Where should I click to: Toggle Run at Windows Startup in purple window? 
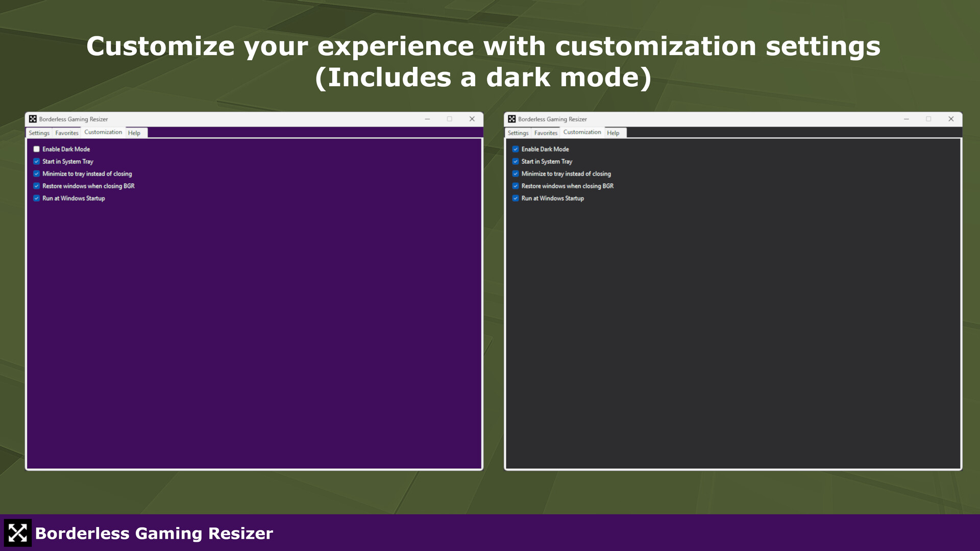(36, 198)
